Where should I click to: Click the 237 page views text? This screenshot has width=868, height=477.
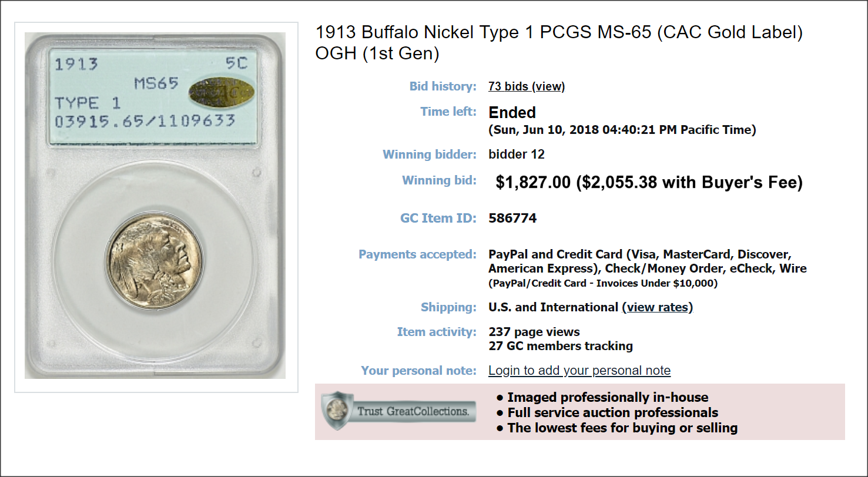coord(534,332)
